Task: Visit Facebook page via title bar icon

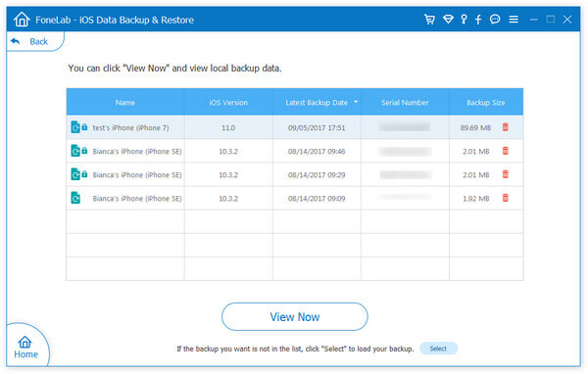Action: click(x=478, y=20)
